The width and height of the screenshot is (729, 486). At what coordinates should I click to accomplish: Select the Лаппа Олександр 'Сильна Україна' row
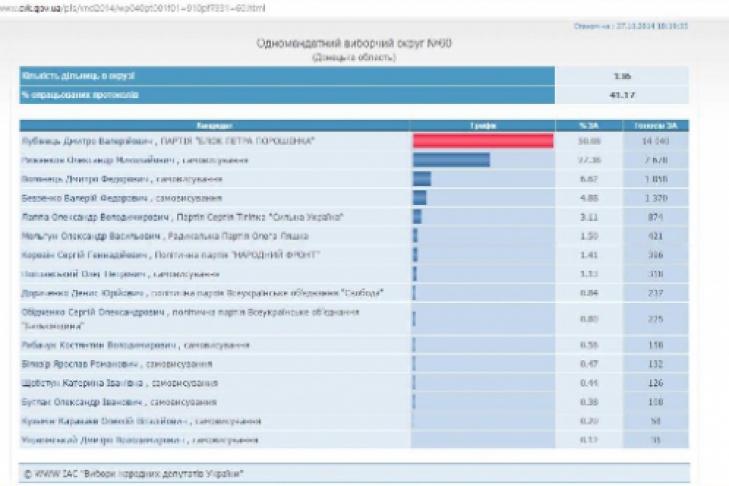click(x=183, y=216)
